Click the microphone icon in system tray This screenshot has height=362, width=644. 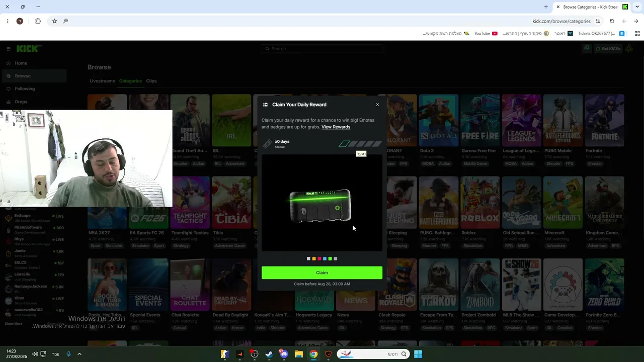click(68, 354)
